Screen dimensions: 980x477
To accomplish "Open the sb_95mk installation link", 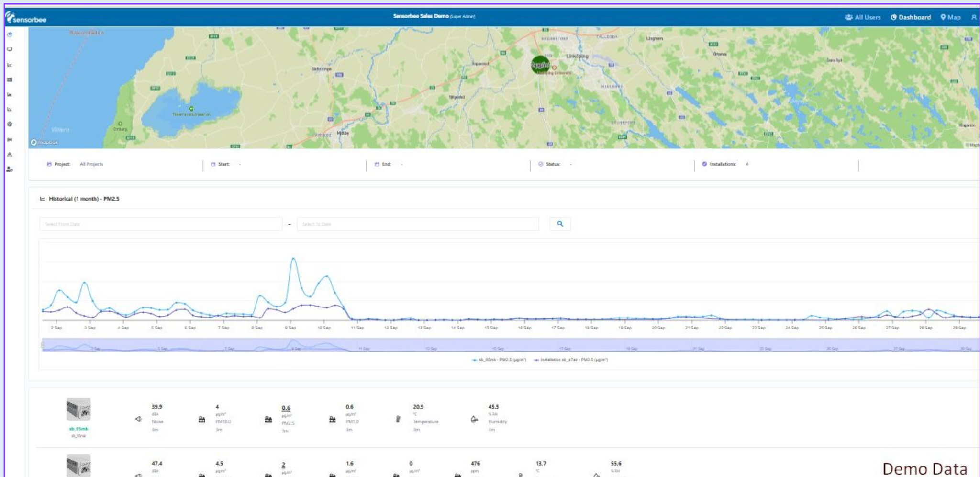I will [78, 429].
